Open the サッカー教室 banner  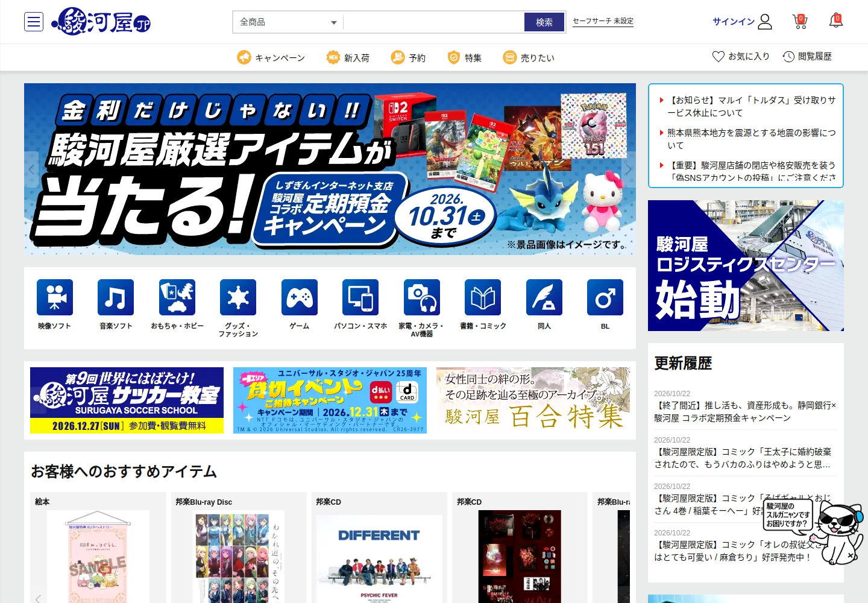[127, 400]
